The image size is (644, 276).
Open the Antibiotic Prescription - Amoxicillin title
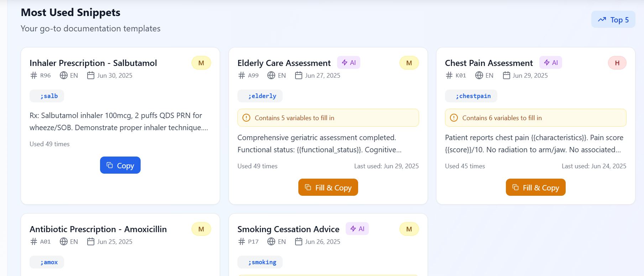pos(98,229)
